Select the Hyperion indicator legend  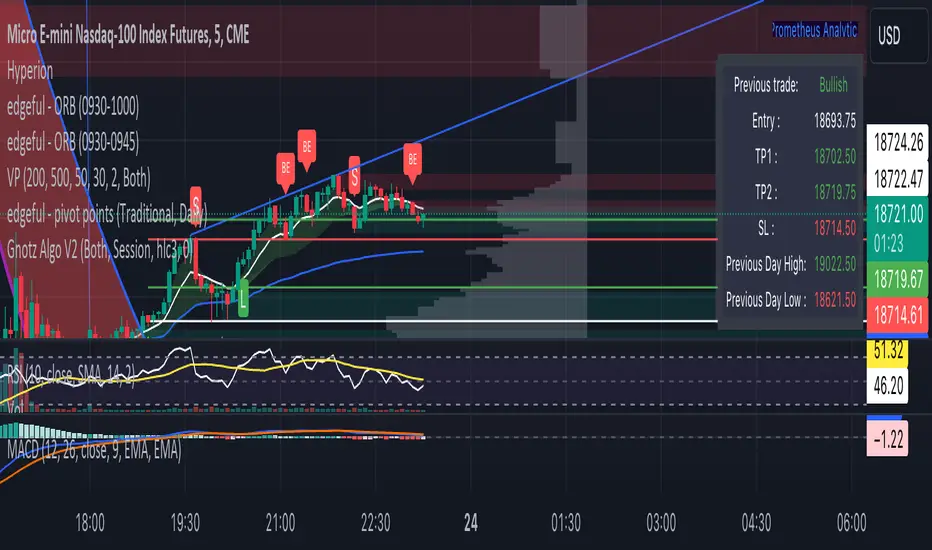(30, 71)
